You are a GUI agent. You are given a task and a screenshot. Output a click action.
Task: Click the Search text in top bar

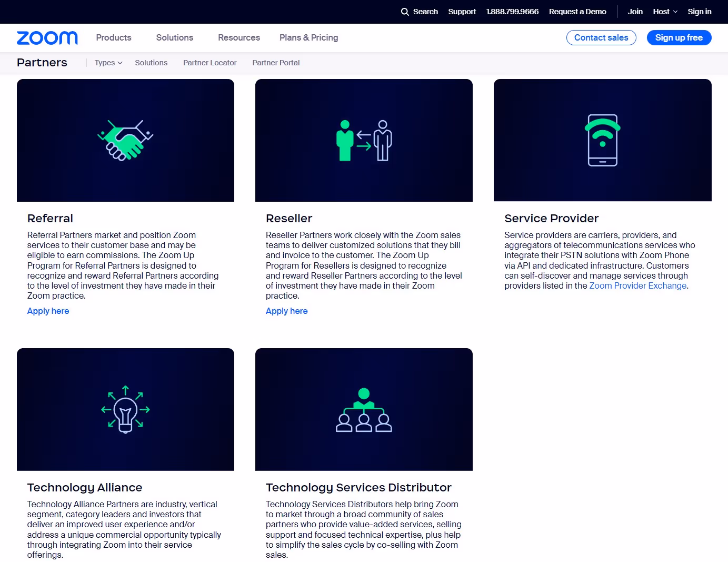tap(425, 12)
